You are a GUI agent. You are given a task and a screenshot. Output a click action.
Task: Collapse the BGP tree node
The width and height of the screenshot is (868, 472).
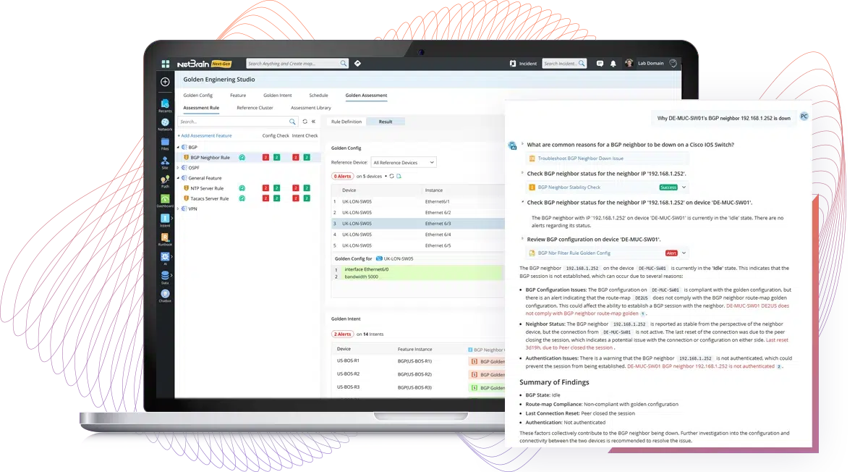(179, 147)
